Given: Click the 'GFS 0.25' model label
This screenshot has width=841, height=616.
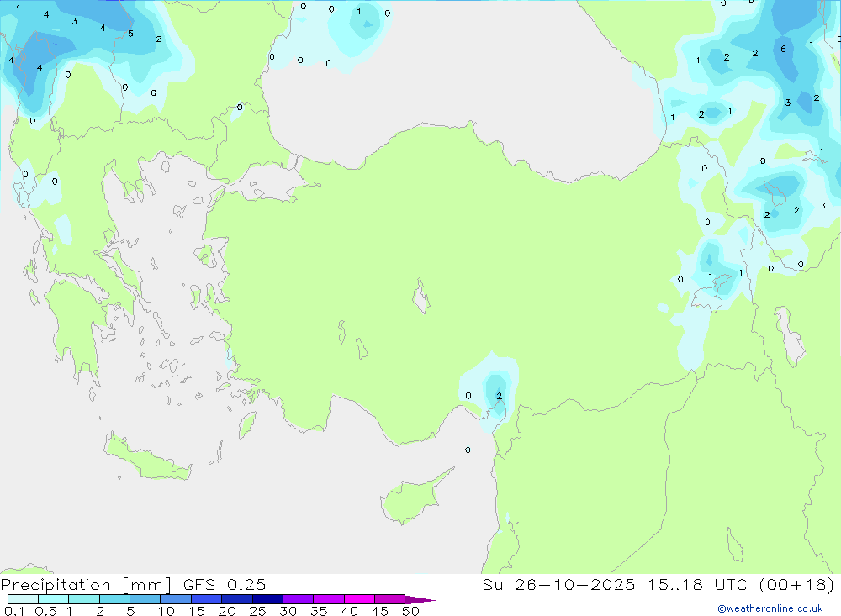Looking at the screenshot, I should point(225,585).
